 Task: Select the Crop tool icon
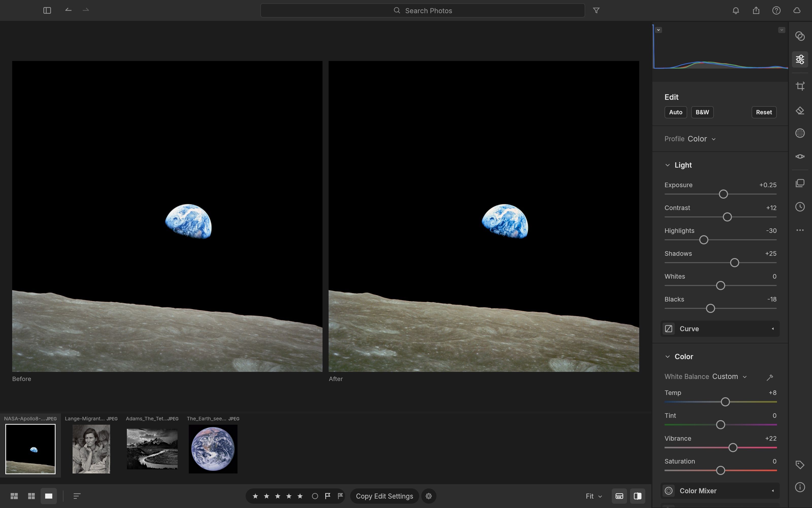pyautogui.click(x=800, y=86)
